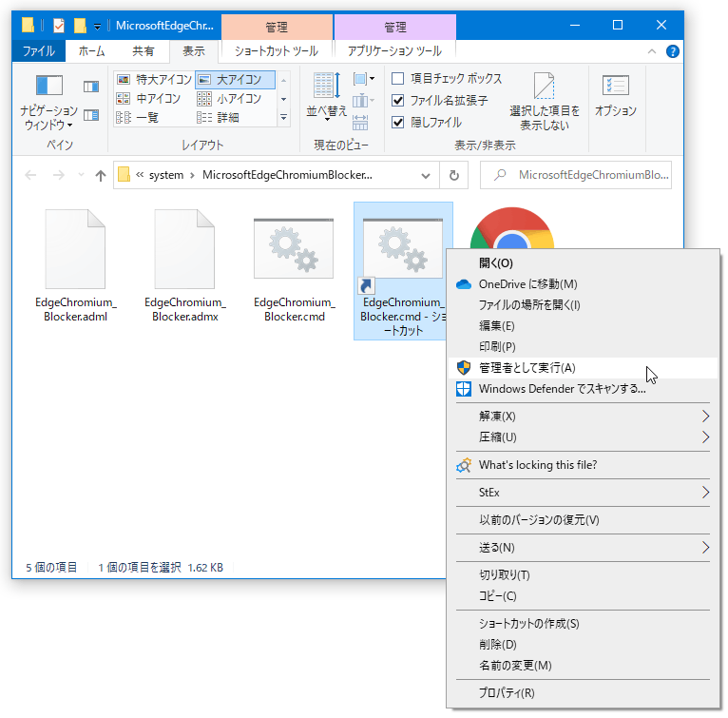Click the New folder quick access icon
The height and width of the screenshot is (718, 728).
[80, 25]
